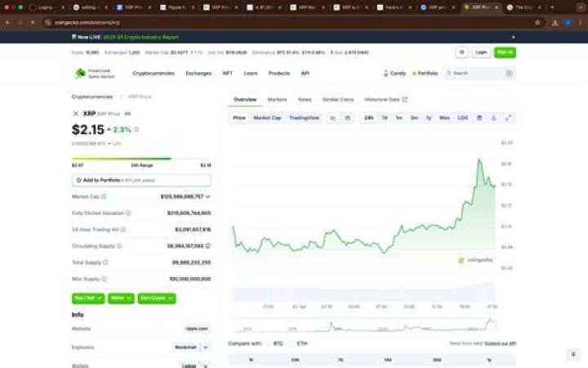The image size is (588, 368).
Task: Switch to the Markets tab
Action: [x=277, y=100]
